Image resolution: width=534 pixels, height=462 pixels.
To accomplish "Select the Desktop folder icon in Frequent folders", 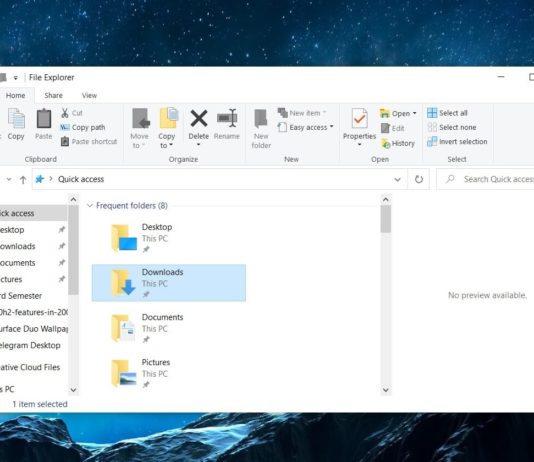I will (124, 238).
